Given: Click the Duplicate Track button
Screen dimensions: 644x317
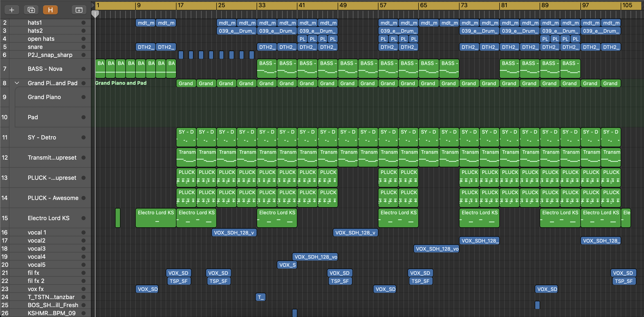Looking at the screenshot, I should click(x=31, y=10).
